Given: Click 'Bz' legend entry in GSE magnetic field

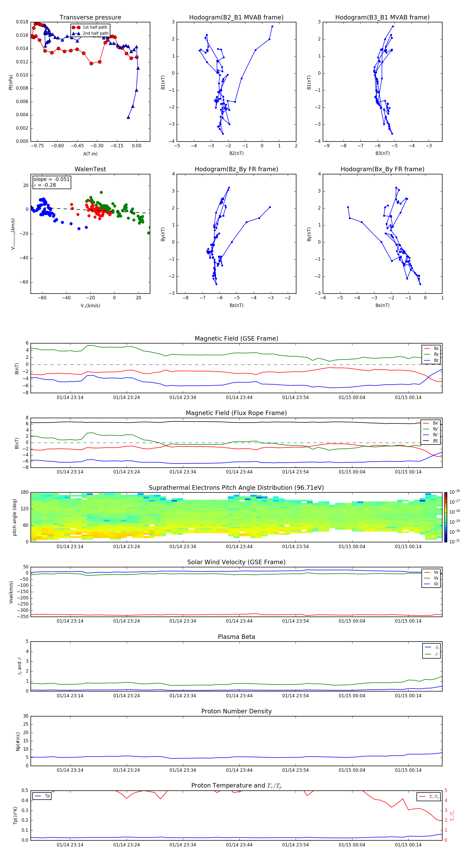Looking at the screenshot, I should (x=431, y=360).
